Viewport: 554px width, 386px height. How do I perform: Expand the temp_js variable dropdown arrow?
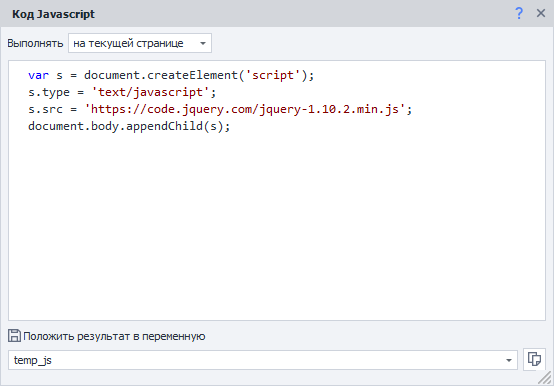(509, 360)
